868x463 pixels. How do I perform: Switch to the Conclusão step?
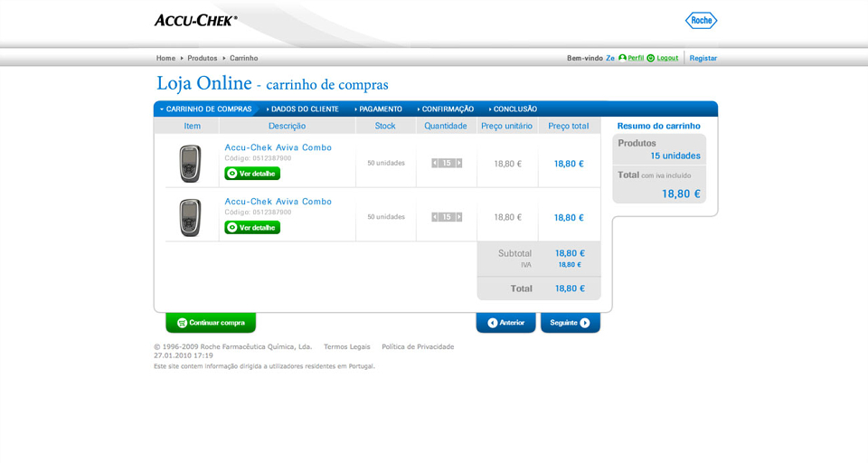[514, 109]
